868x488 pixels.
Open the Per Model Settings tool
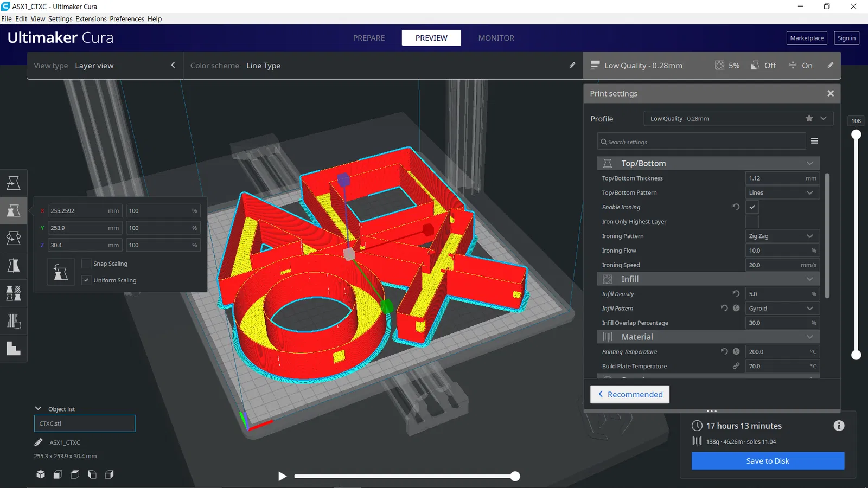click(14, 293)
